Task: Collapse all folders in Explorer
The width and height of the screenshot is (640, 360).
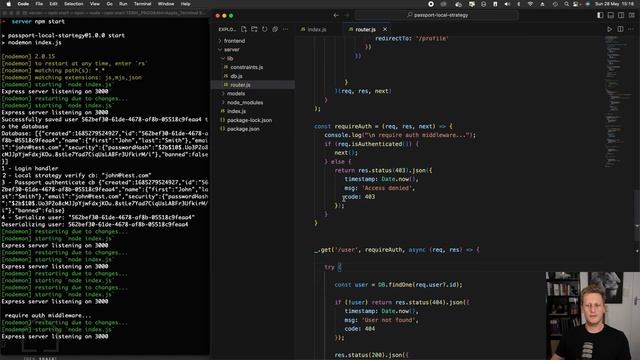Action: (x=275, y=29)
